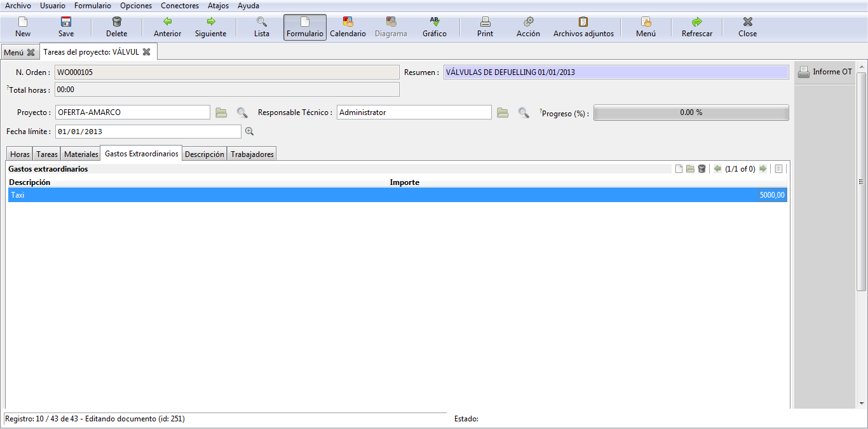868x429 pixels.
Task: Go to next gasto record arrow
Action: click(x=763, y=169)
